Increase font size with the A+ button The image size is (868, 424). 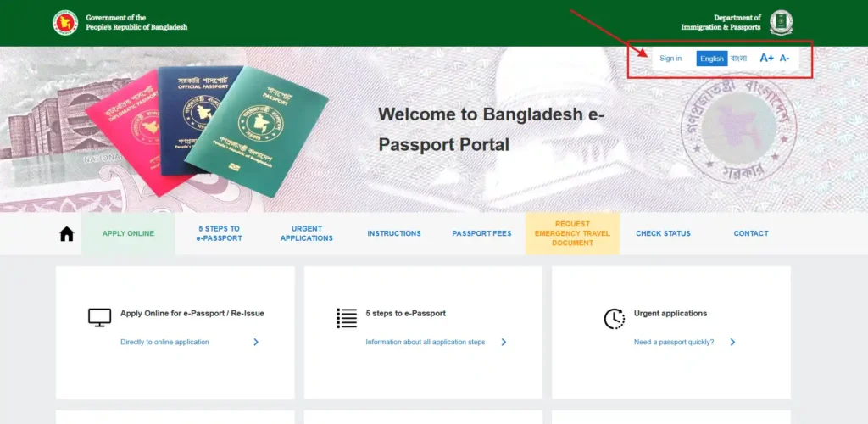766,59
